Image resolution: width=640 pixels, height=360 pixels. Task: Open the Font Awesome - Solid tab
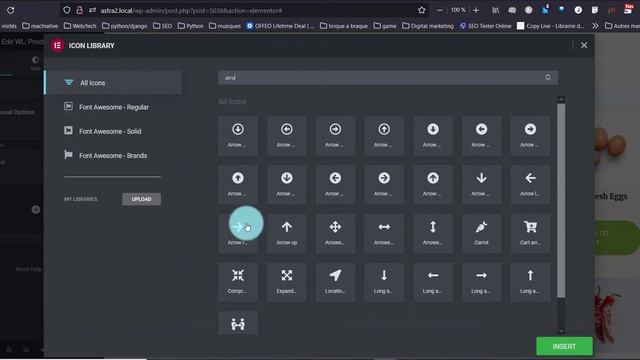(x=113, y=131)
